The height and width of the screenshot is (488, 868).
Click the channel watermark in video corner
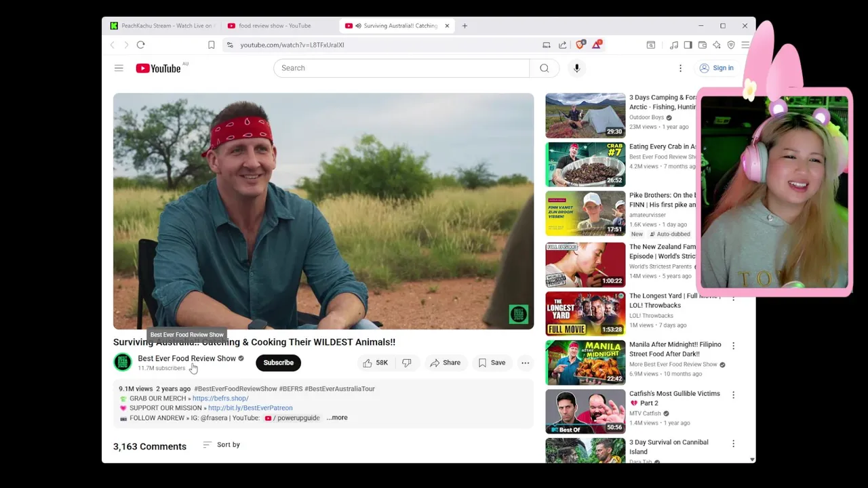[518, 314]
